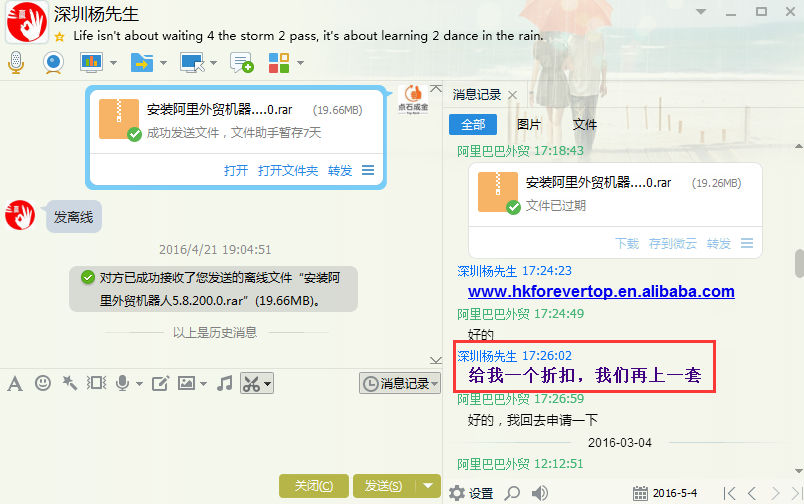804x504 pixels.
Task: Open menu icon on expired file card
Action: 747,243
